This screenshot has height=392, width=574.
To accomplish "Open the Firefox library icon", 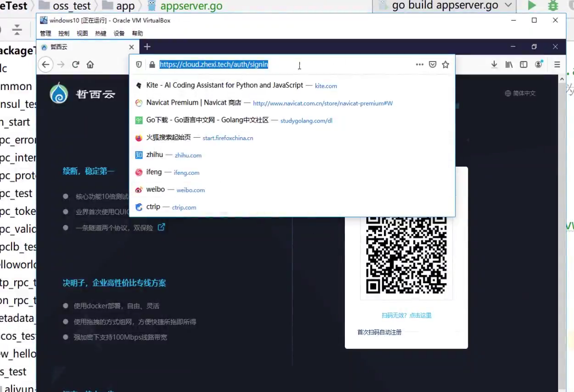I will pyautogui.click(x=509, y=65).
